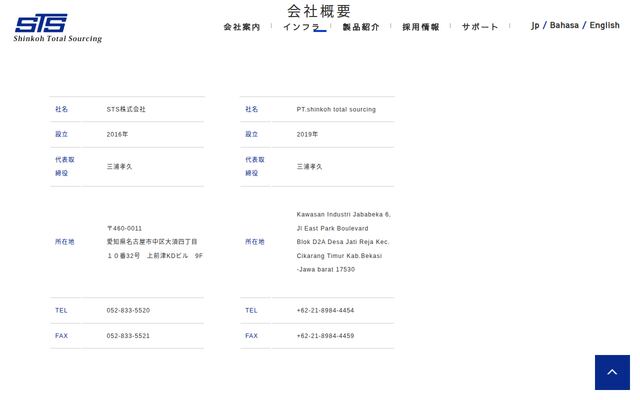Click the address line ending in 上前津KDビル 9F

click(155, 256)
